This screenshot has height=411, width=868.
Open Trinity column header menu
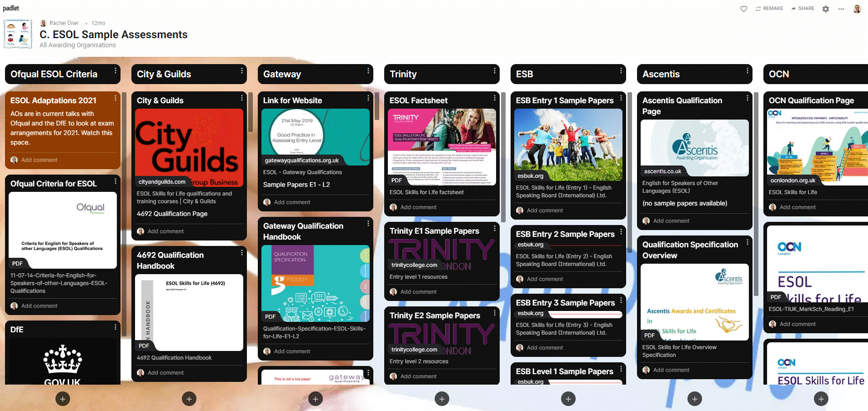(495, 70)
